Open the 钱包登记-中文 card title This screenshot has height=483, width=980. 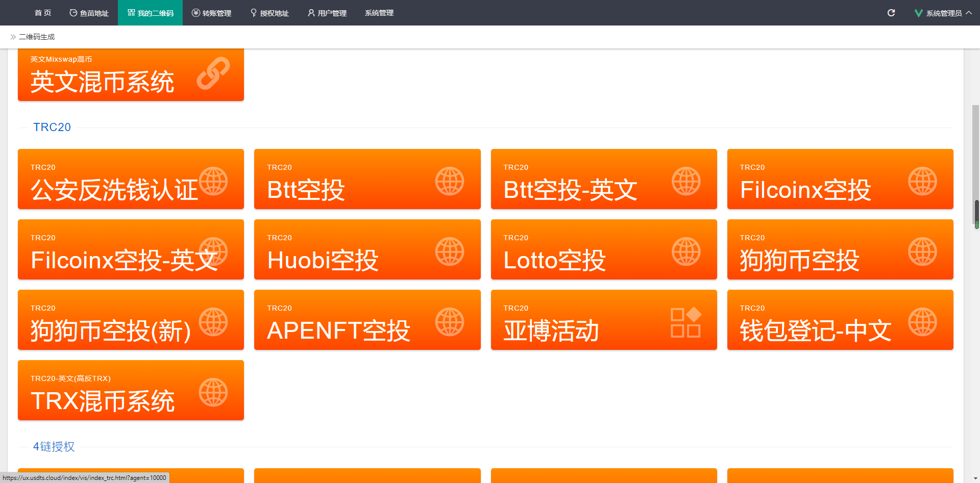tap(816, 331)
